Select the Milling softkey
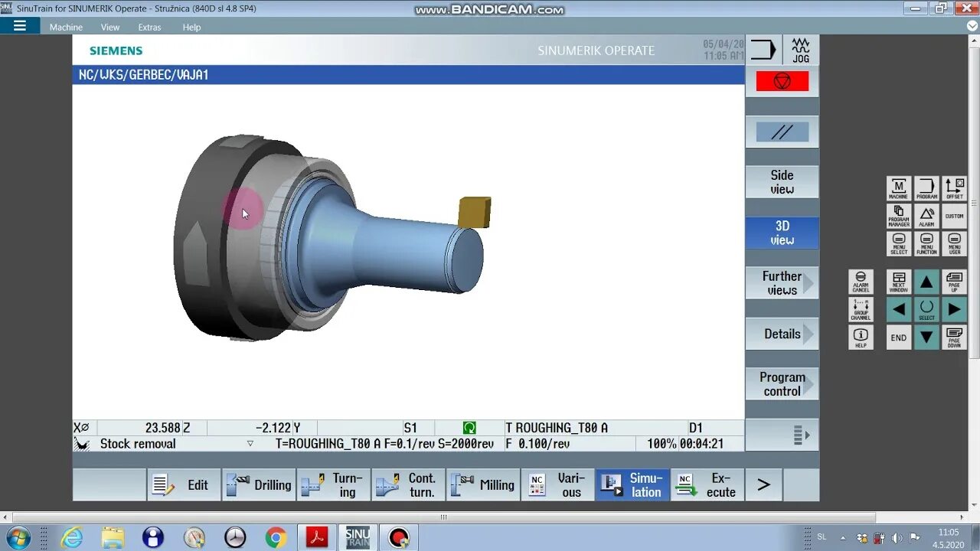 point(484,484)
